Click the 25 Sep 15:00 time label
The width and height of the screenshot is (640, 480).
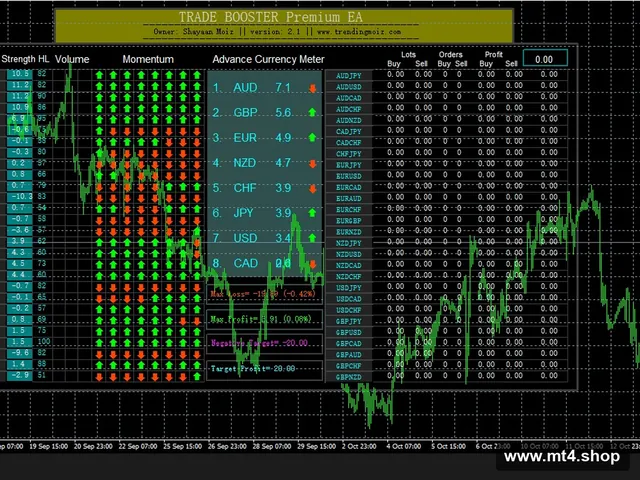pos(182,446)
